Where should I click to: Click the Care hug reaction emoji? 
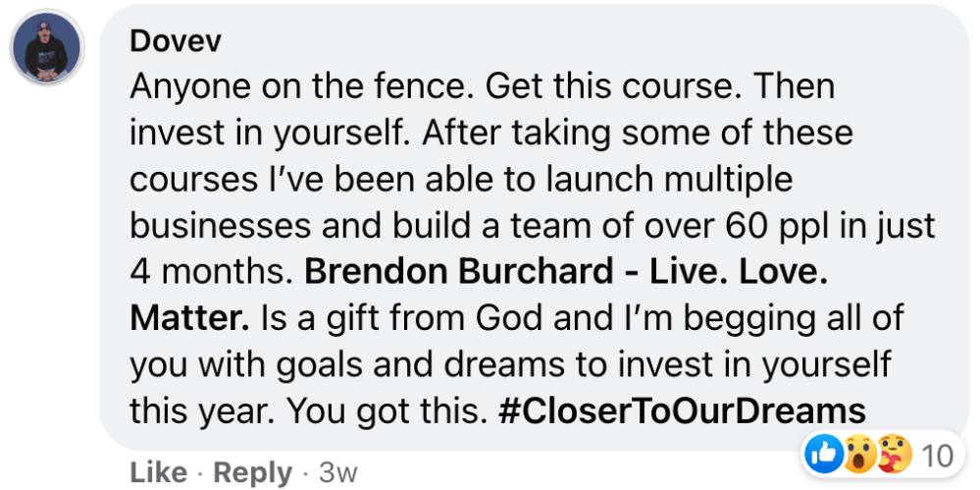coord(894,453)
